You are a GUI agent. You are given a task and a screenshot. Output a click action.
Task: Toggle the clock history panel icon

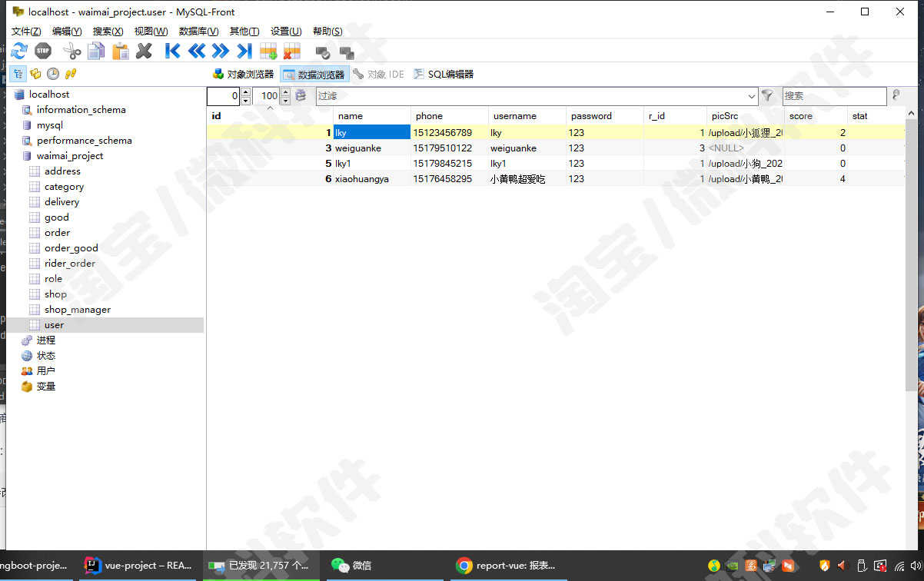point(53,74)
